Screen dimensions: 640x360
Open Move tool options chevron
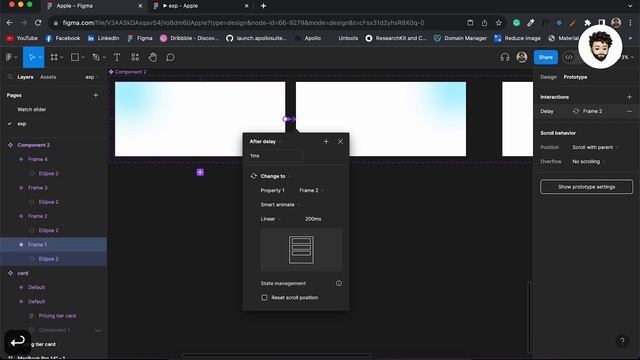tap(40, 58)
